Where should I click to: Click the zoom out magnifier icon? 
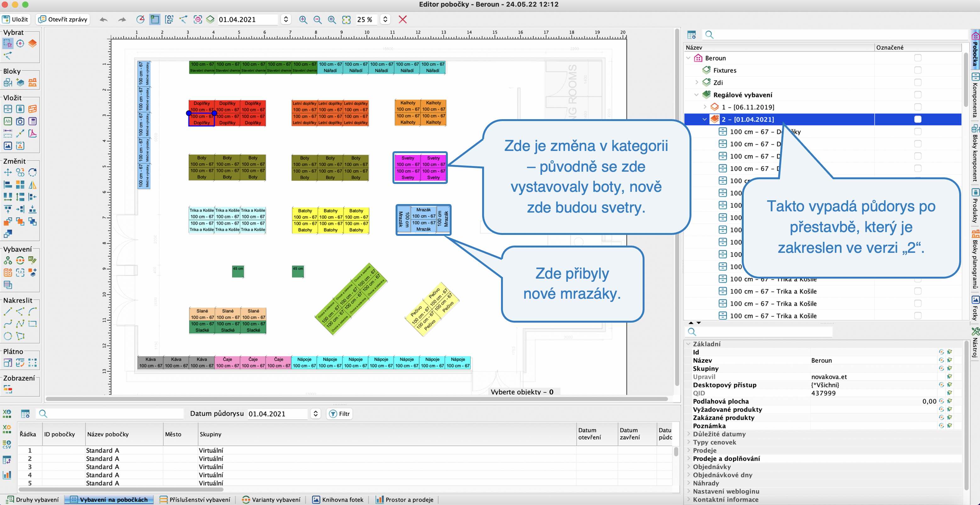(x=317, y=19)
